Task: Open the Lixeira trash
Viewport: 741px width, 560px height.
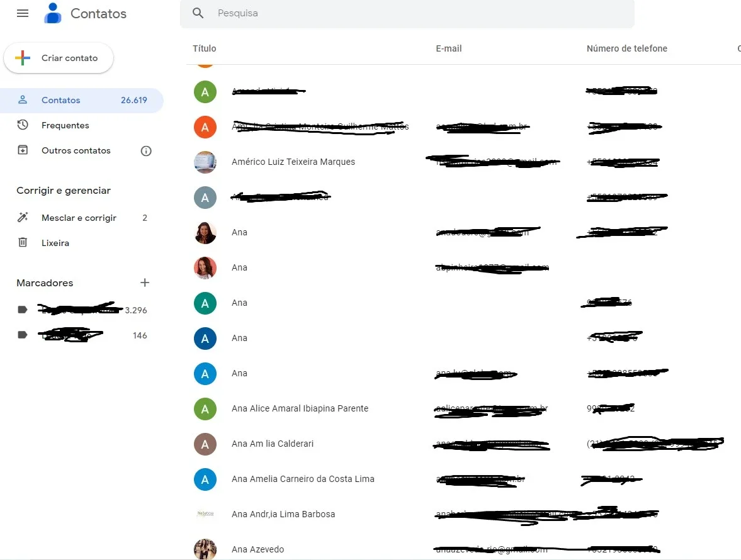Action: [55, 243]
